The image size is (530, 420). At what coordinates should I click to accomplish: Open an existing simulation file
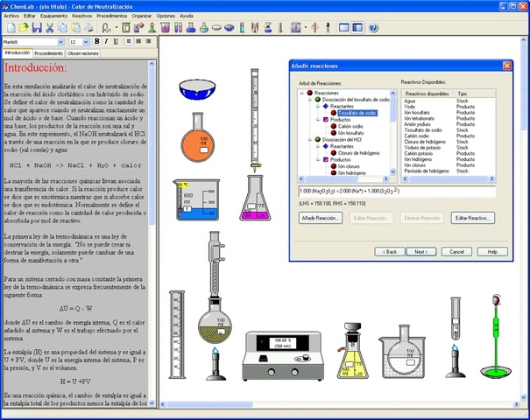pos(24,28)
